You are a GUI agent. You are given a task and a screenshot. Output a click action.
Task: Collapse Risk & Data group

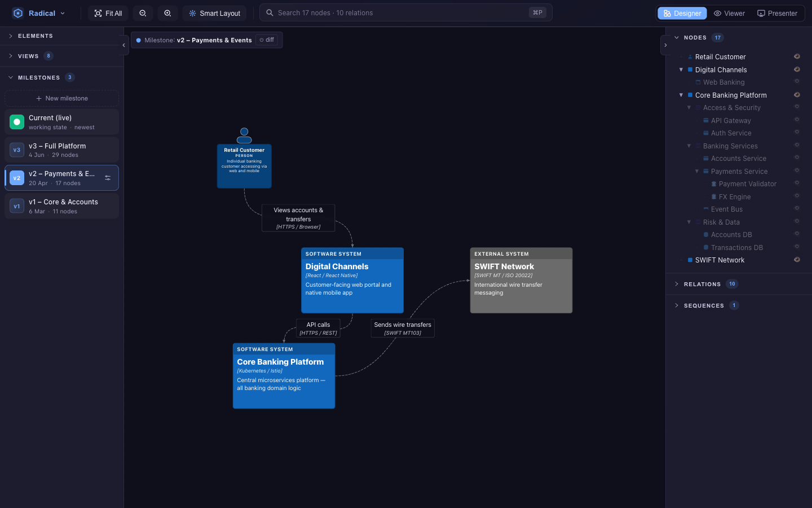(x=689, y=222)
